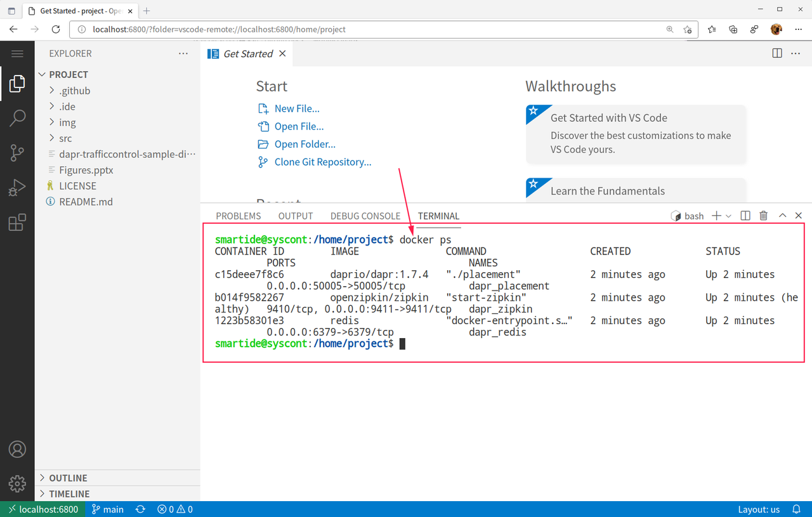Open notifications bell in status bar
The image size is (812, 517).
pos(797,509)
